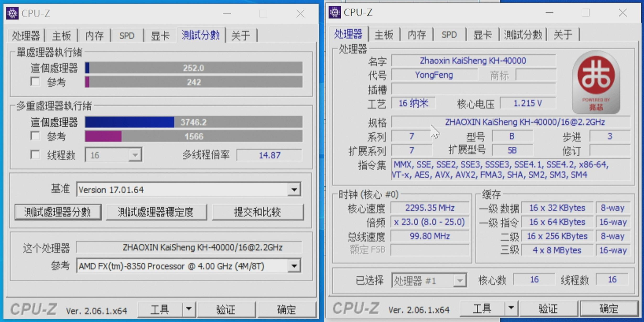Viewport: 644px width, 322px height.
Task: Open the 基准 benchmark version dropdown
Action: [294, 189]
